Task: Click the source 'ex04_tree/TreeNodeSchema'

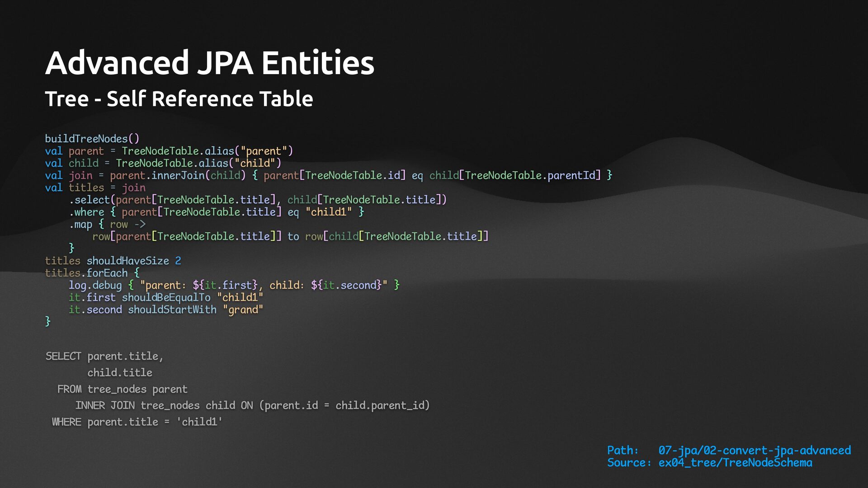Action: [x=735, y=463]
